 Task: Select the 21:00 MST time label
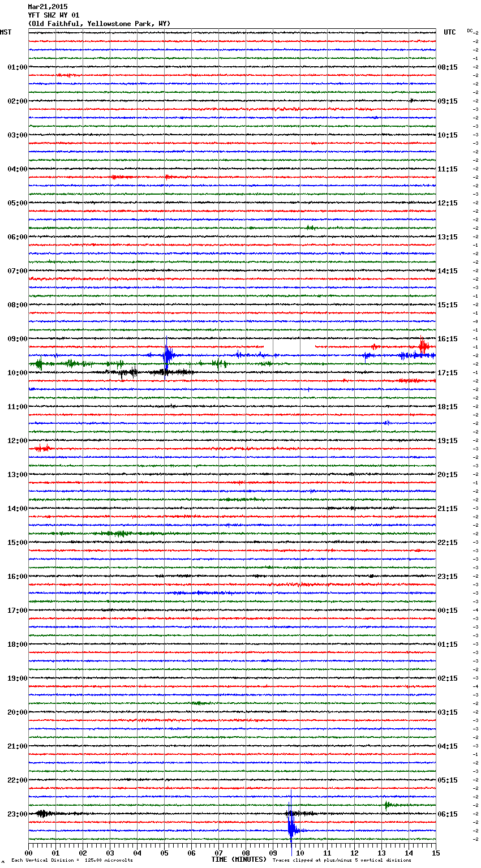pos(18,746)
